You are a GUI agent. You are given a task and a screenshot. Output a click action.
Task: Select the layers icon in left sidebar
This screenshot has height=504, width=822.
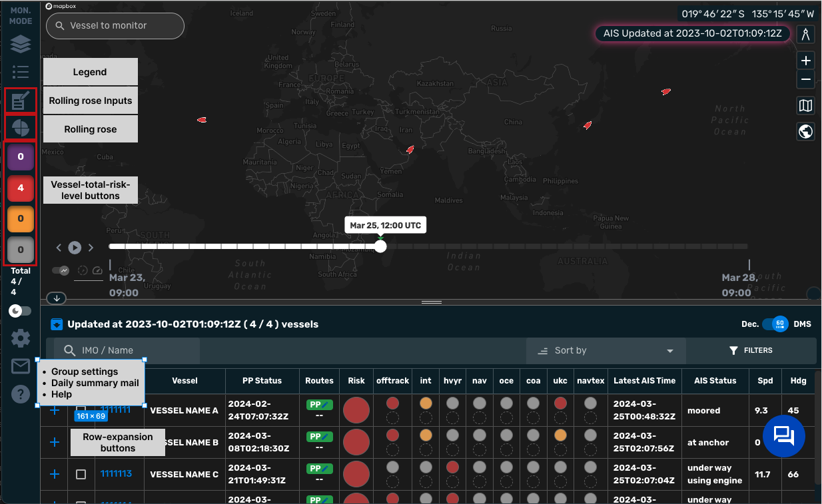(20, 44)
